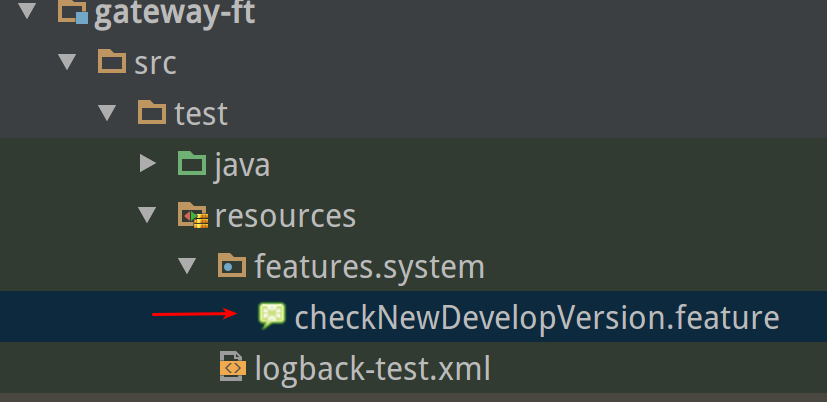
Task: Select checkNewDevelopVersion.feature file name
Action: coord(536,317)
